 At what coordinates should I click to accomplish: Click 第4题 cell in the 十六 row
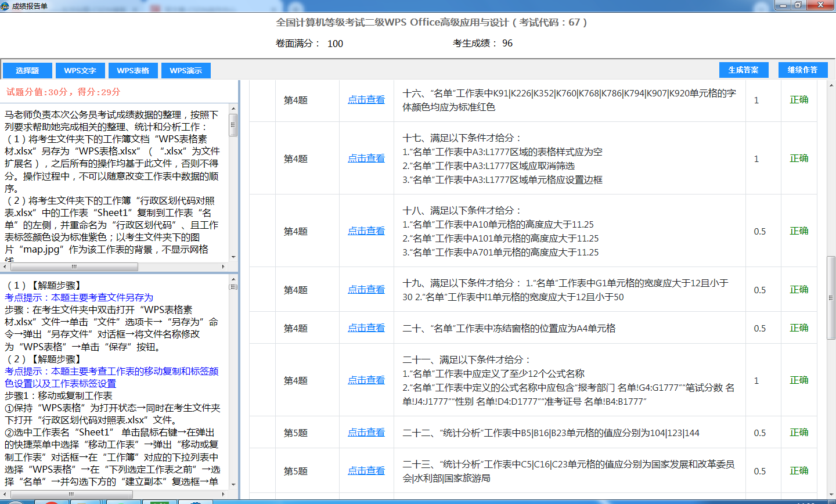(x=296, y=100)
